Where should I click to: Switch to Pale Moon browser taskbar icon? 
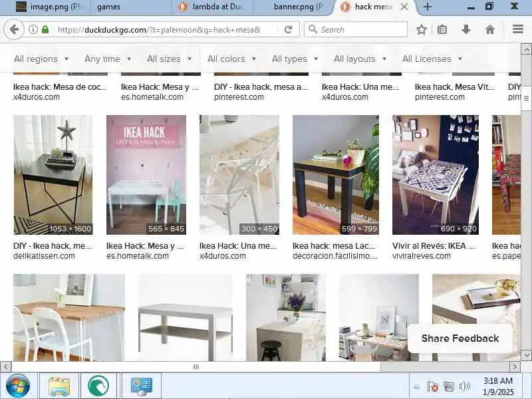point(98,386)
